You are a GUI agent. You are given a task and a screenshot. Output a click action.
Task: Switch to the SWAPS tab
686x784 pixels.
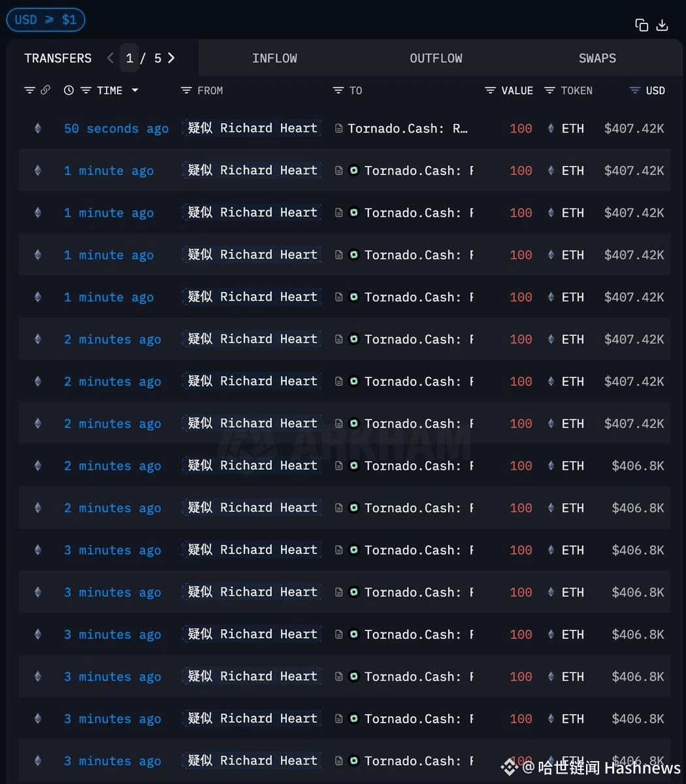click(x=597, y=58)
